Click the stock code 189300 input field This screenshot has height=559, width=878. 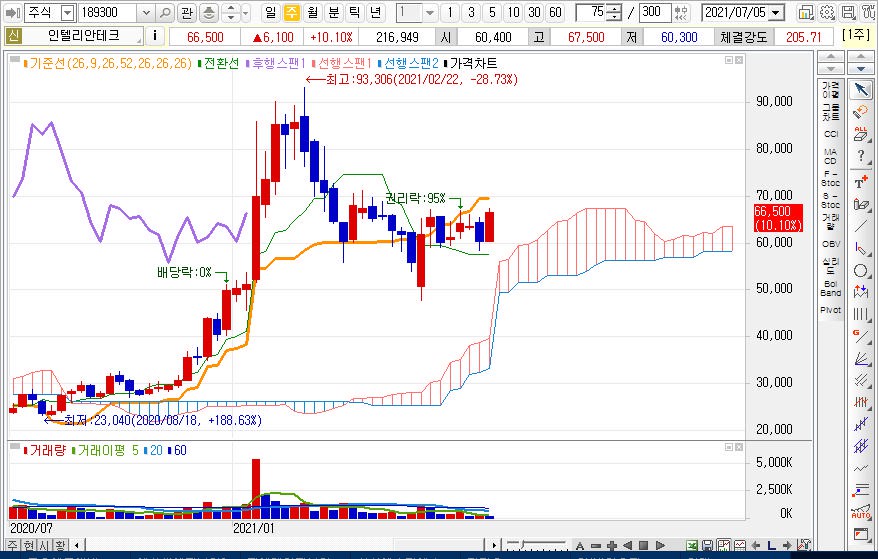point(109,12)
